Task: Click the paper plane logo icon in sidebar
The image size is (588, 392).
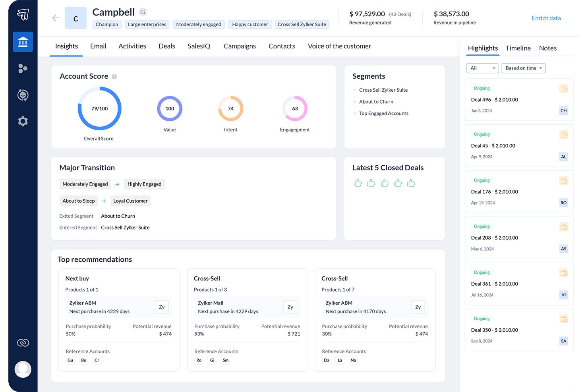Action: pyautogui.click(x=23, y=15)
